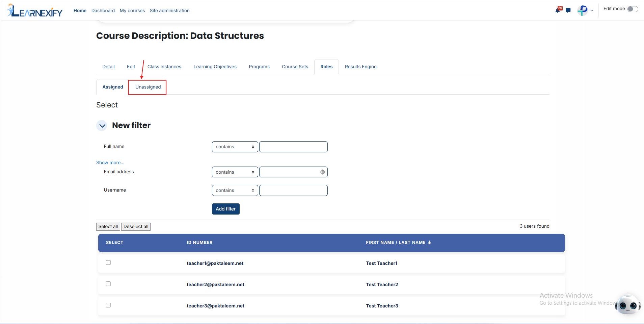The width and height of the screenshot is (644, 324).
Task: Click the Show more... link
Action: point(110,163)
